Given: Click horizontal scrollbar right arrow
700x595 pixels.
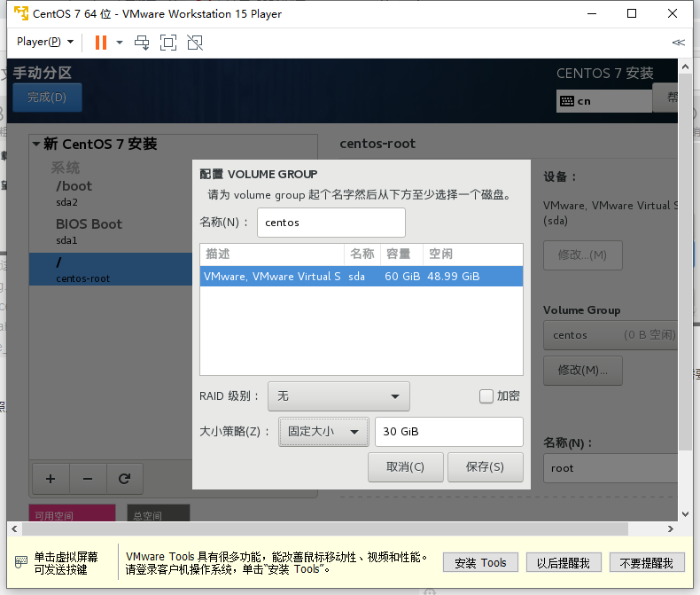Looking at the screenshot, I should [x=670, y=528].
